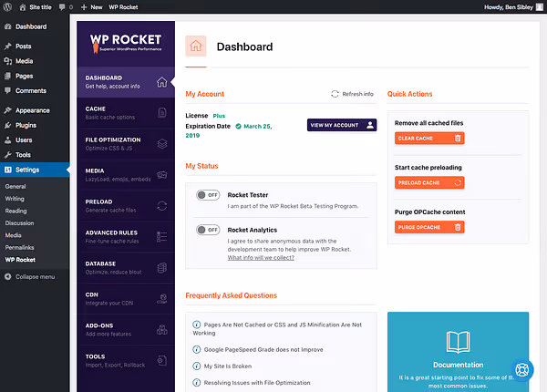Click the File Optimization layers icon
Viewport: 547px width, 392px height.
pos(162,144)
